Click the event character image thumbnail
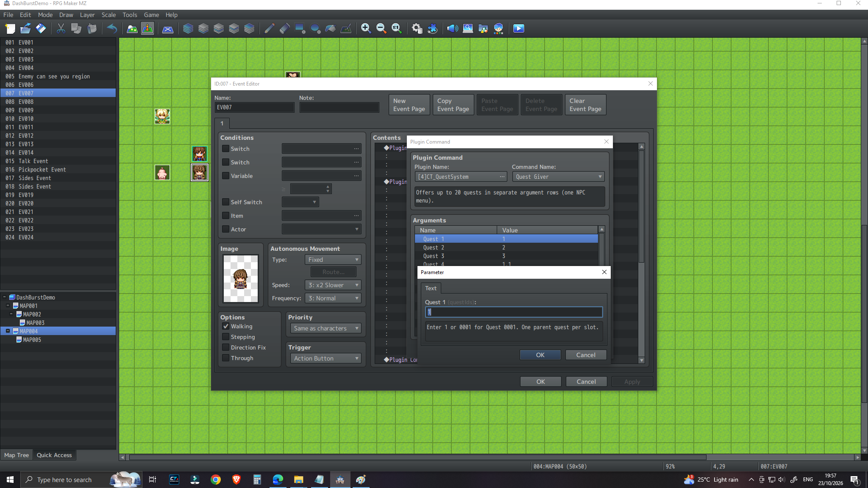The width and height of the screenshot is (868, 488). coord(241,278)
